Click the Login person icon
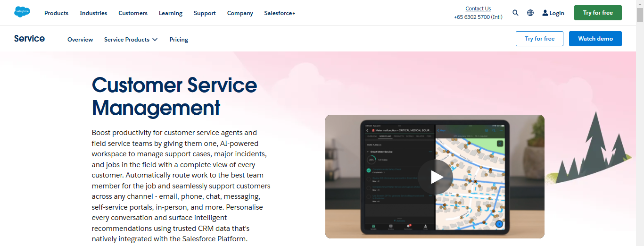Viewport: 644px width, 246px height. click(545, 13)
